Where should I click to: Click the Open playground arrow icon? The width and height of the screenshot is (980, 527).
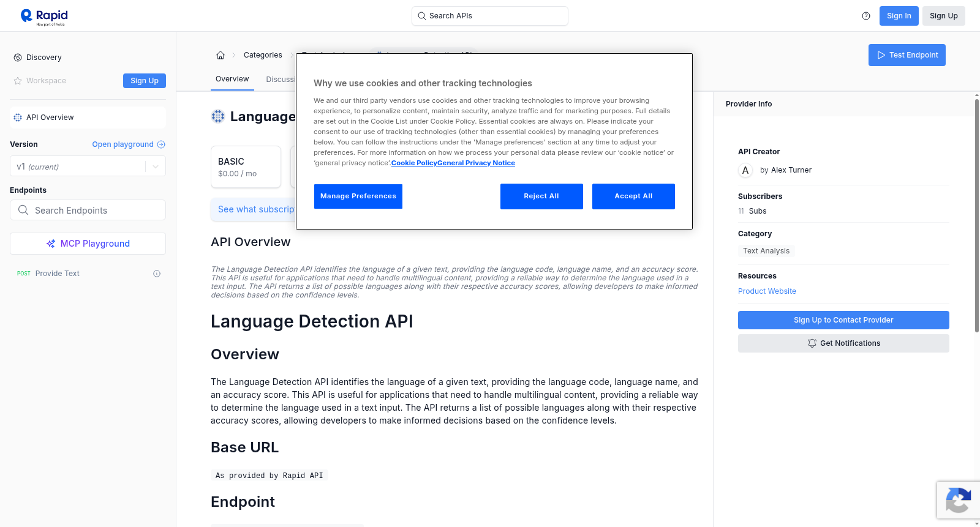coord(161,144)
